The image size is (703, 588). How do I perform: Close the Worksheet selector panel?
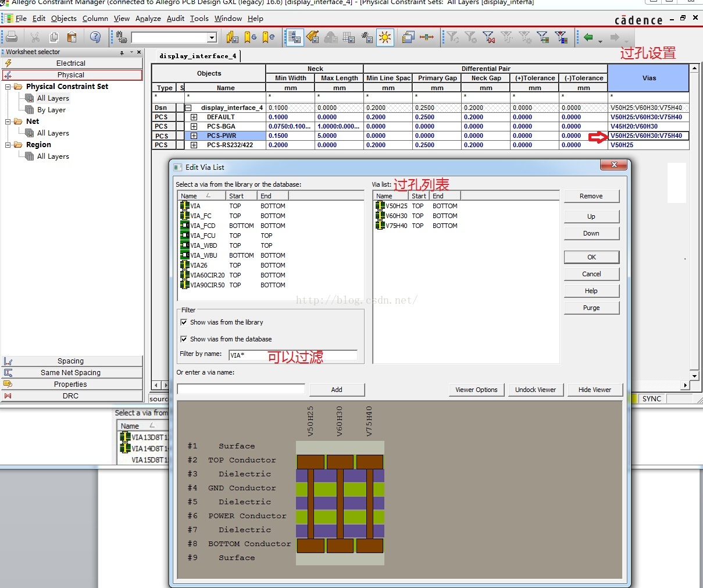pyautogui.click(x=139, y=52)
